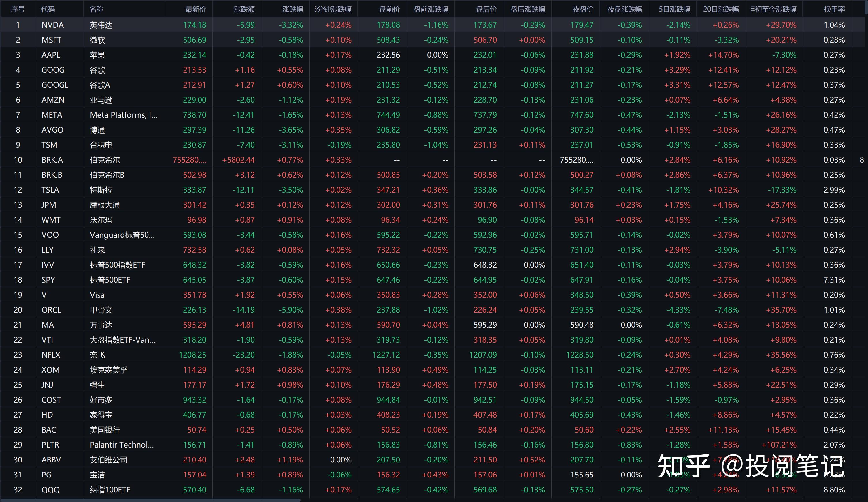The width and height of the screenshot is (868, 502).
Task: Sort by the 涨跌额 column header
Action: tap(244, 9)
